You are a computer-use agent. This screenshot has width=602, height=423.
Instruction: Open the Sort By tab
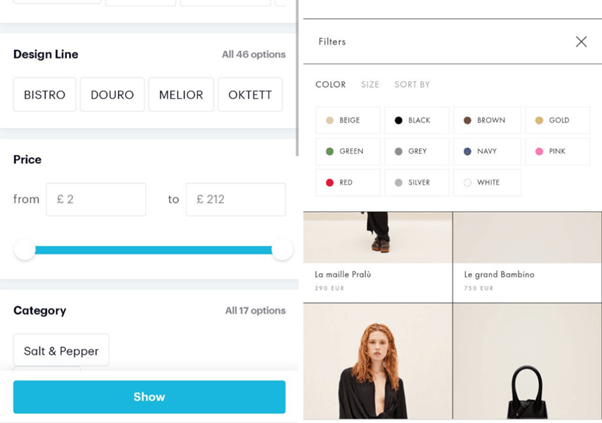(412, 85)
